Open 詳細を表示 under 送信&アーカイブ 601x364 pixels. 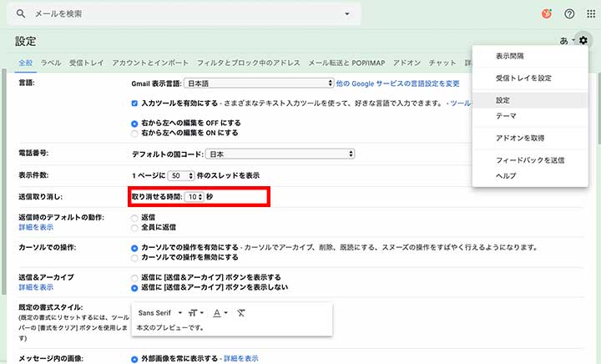pyautogui.click(x=36, y=287)
